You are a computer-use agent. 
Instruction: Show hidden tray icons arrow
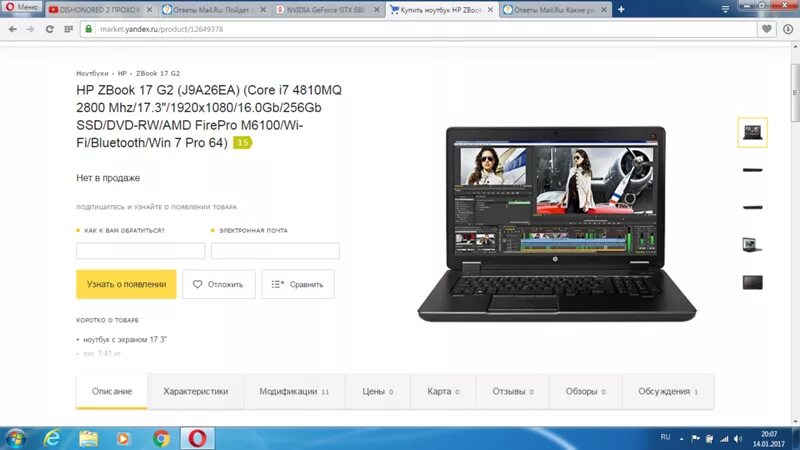[x=682, y=439]
